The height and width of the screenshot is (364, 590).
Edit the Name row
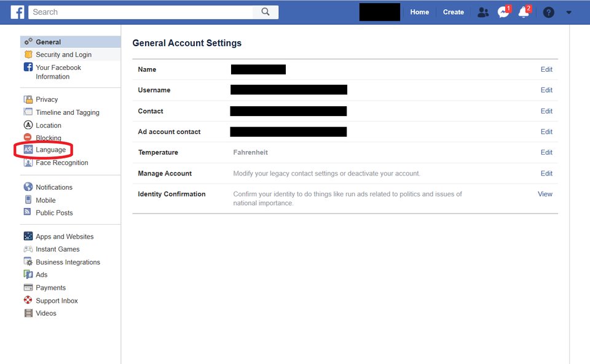546,69
